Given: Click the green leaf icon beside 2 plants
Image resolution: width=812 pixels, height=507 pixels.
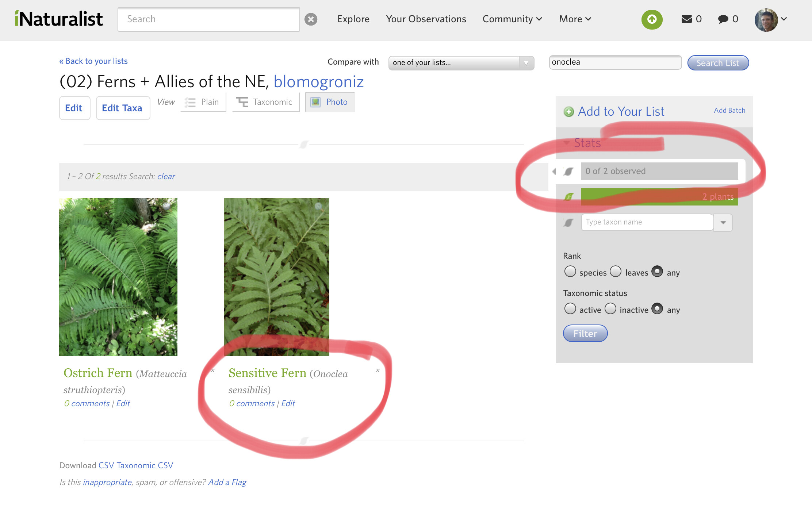Looking at the screenshot, I should click(568, 197).
